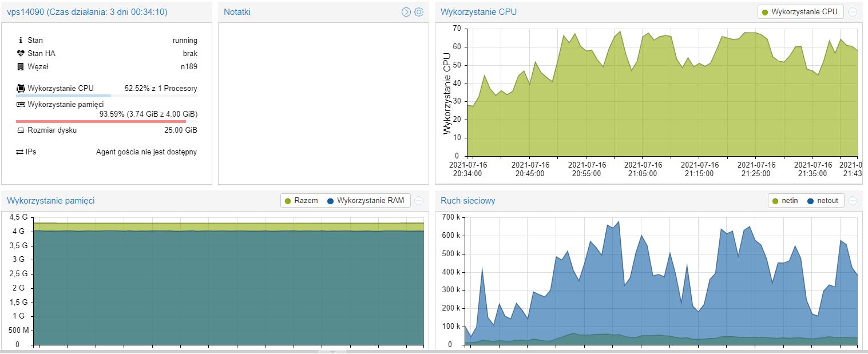
Task: Toggle the netin series in network legend
Action: point(785,201)
